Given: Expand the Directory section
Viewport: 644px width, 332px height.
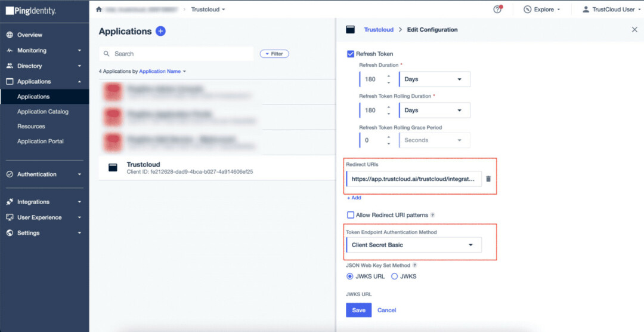Looking at the screenshot, I should pos(80,66).
